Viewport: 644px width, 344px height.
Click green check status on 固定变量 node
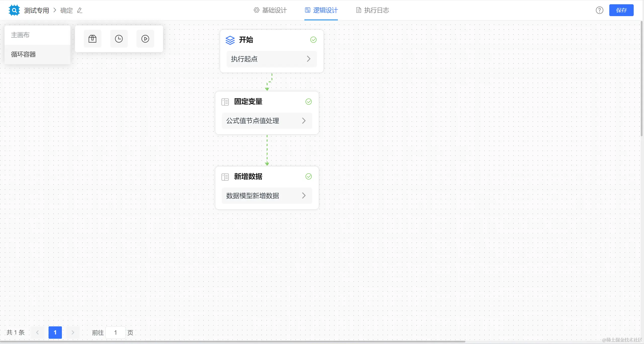click(x=308, y=101)
